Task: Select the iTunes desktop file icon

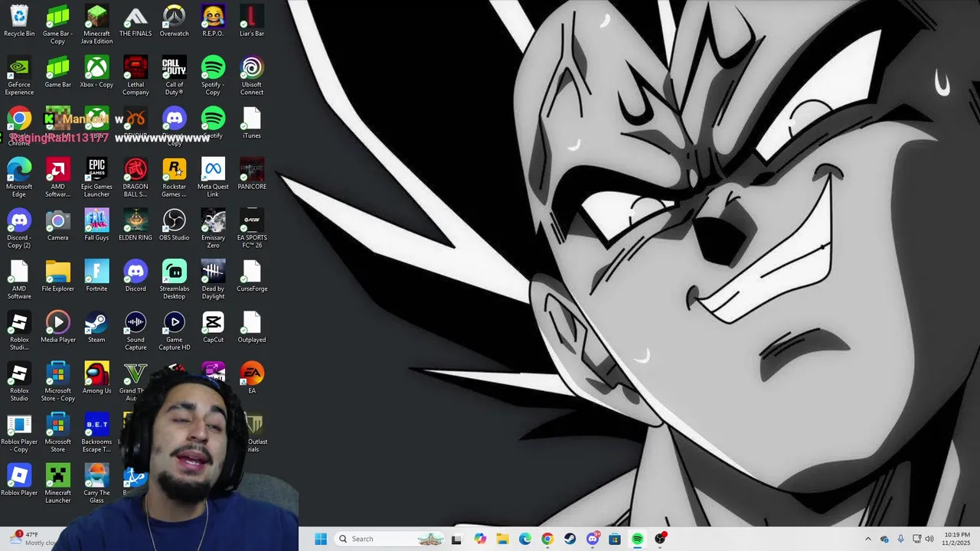Action: 252,122
